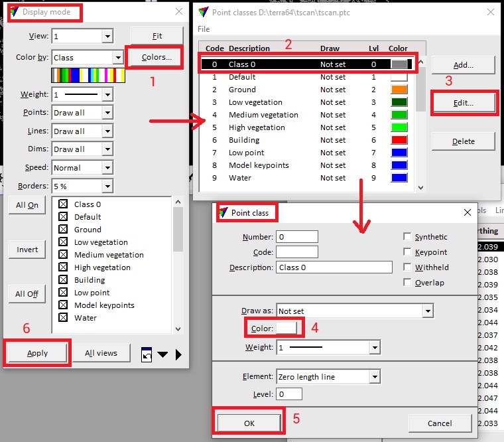This screenshot has height=442, width=504.
Task: Click the Invert button
Action: pos(27,250)
